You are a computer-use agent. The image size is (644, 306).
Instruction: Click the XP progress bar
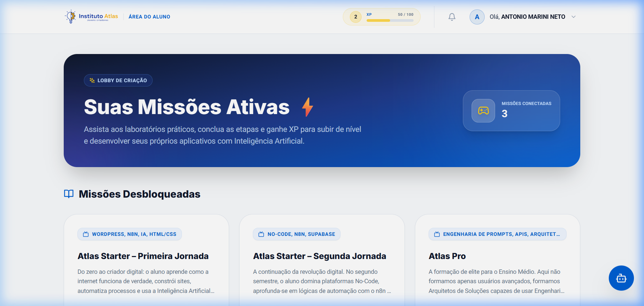tap(390, 20)
